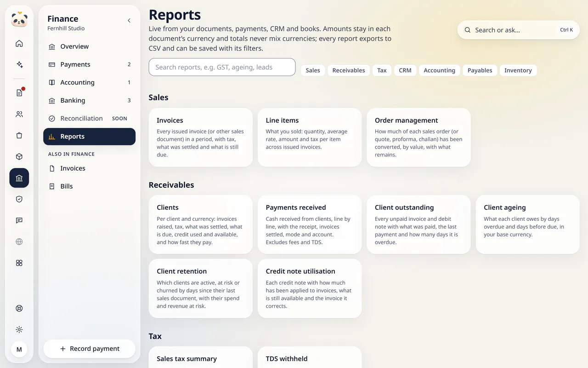The width and height of the screenshot is (588, 368).
Task: Go to Overview in Finance menu
Action: (x=90, y=46)
